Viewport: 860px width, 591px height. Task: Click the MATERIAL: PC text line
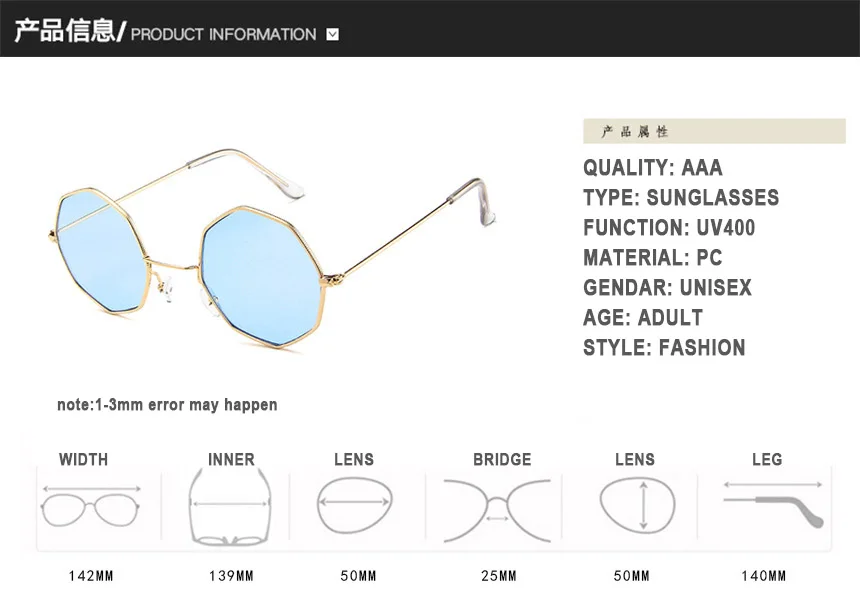tap(652, 258)
